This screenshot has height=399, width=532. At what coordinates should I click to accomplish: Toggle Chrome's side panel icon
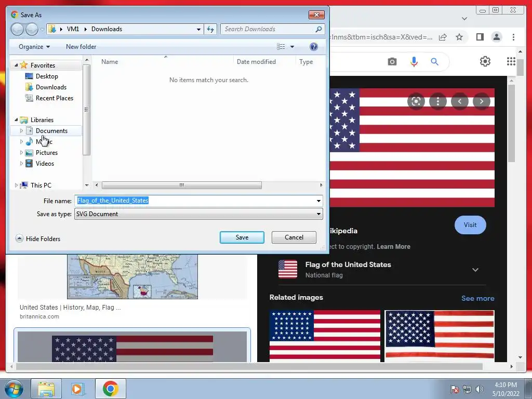(480, 37)
